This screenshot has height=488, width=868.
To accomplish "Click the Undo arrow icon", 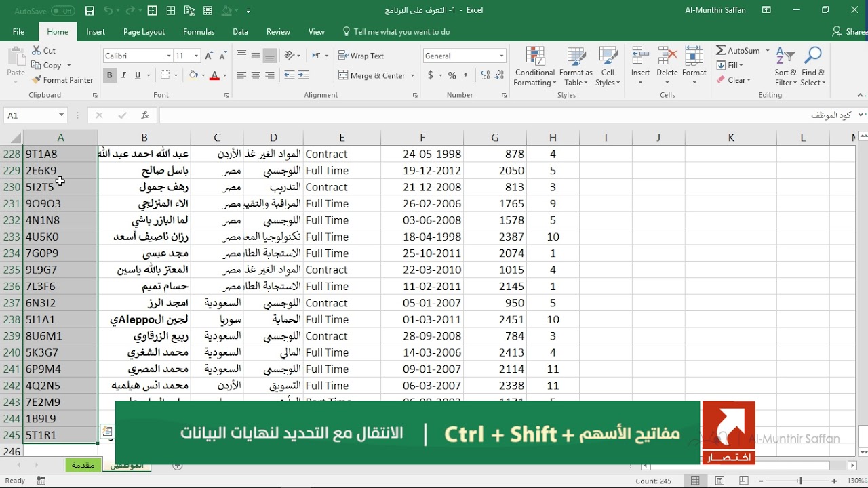I will 108,11.
